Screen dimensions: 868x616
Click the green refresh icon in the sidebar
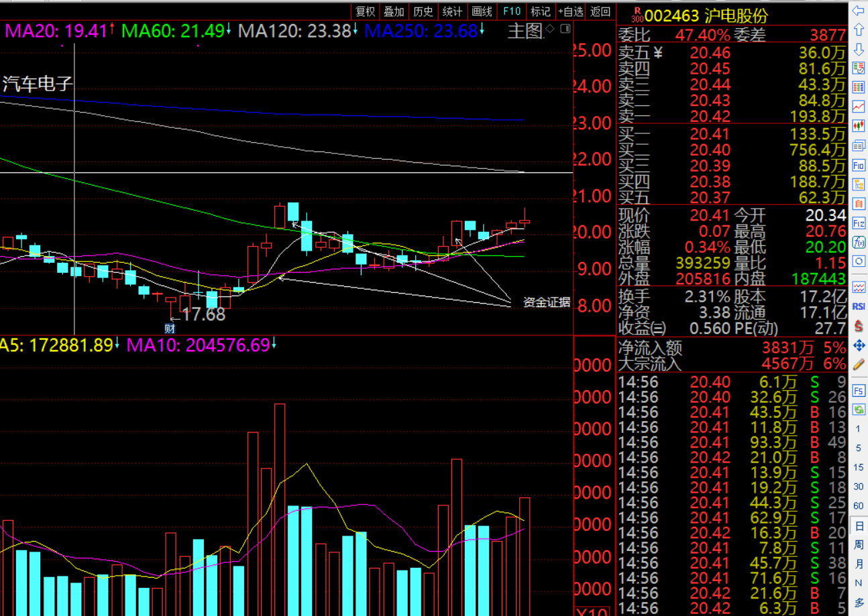coord(859,409)
